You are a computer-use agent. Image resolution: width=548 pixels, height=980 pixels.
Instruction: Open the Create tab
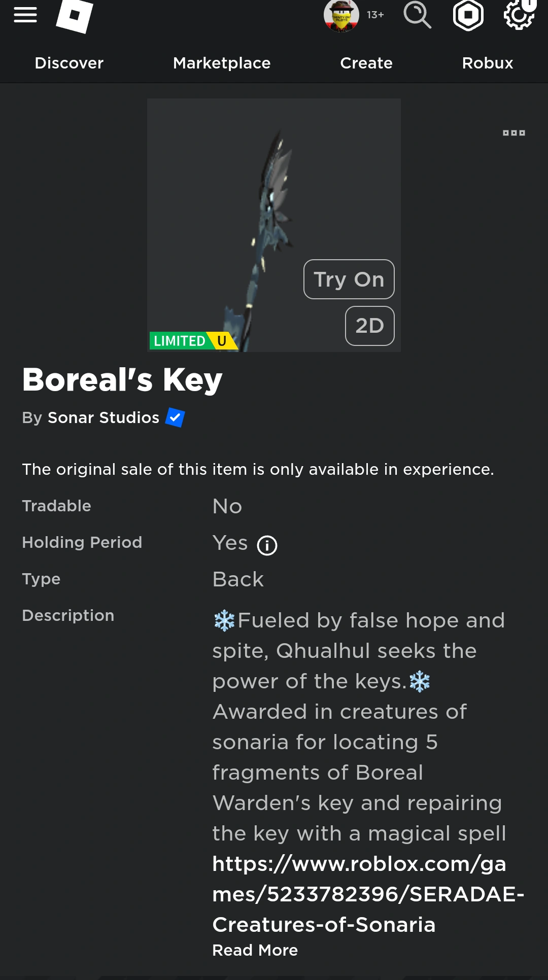pyautogui.click(x=366, y=63)
